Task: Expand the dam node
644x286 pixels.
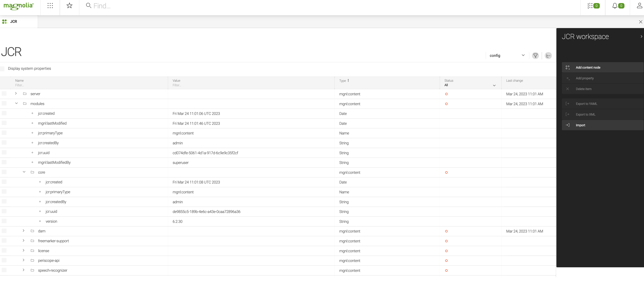Action: [x=23, y=231]
